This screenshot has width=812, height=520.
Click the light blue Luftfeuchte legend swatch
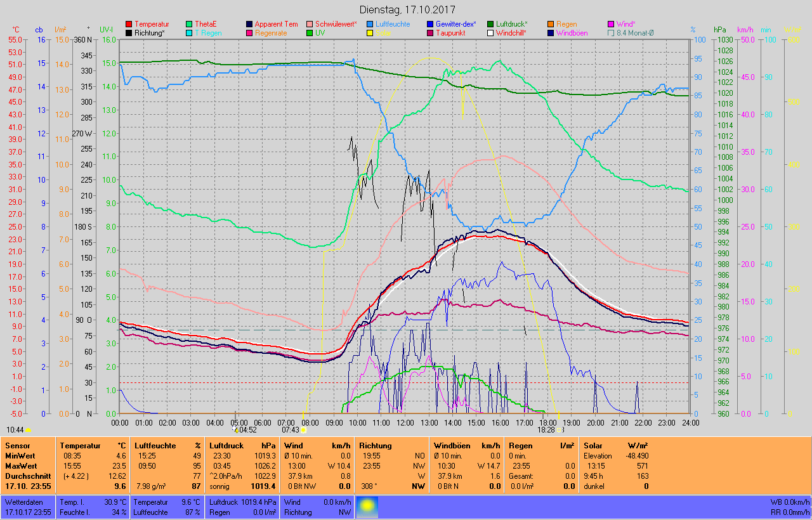point(370,24)
